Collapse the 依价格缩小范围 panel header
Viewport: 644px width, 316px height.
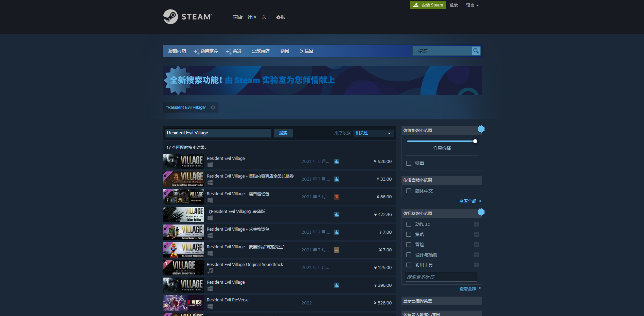pyautogui.click(x=442, y=131)
